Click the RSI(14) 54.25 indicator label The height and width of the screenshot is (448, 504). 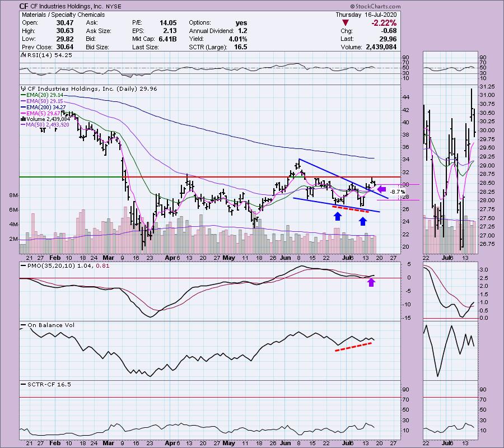click(x=50, y=55)
